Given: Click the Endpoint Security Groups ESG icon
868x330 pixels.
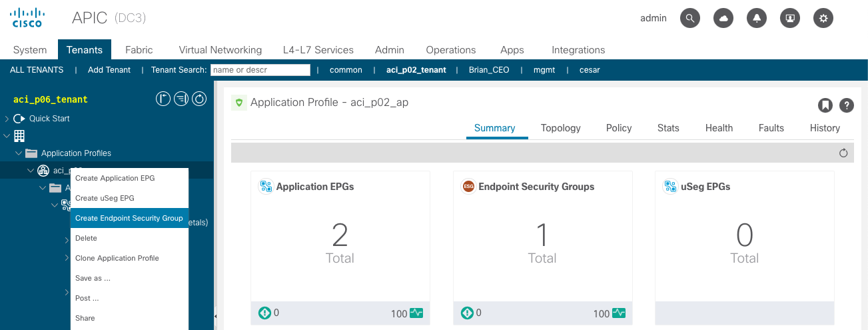Looking at the screenshot, I should point(468,187).
